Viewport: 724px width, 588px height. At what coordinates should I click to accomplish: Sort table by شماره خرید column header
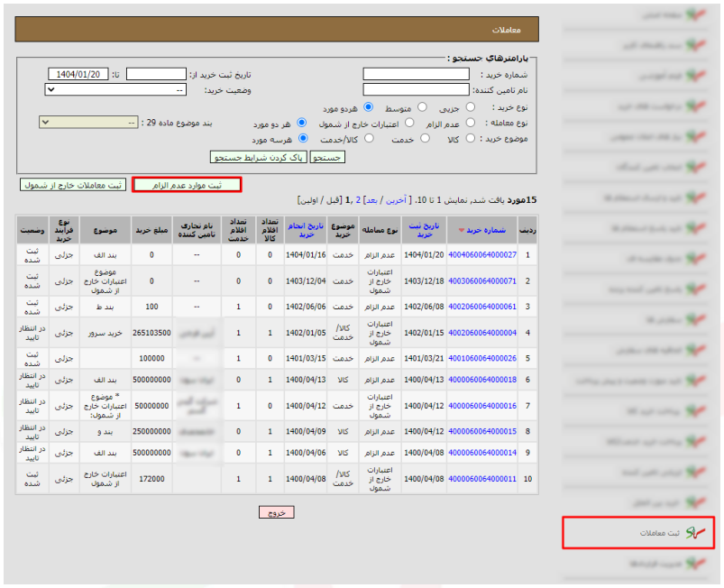tap(486, 230)
